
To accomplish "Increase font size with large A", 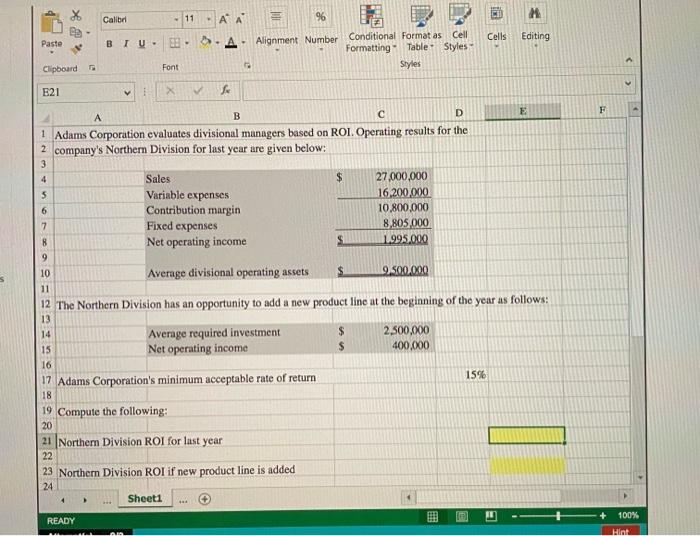I will click(224, 19).
